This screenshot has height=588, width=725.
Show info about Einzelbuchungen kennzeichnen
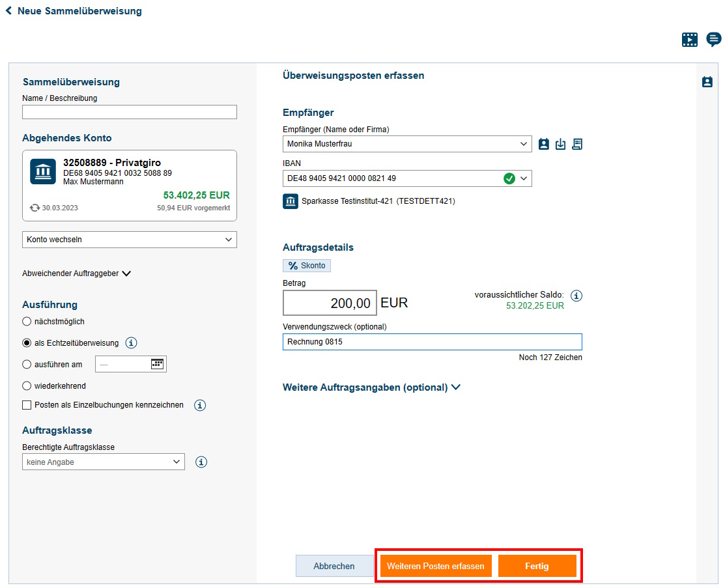(x=200, y=406)
